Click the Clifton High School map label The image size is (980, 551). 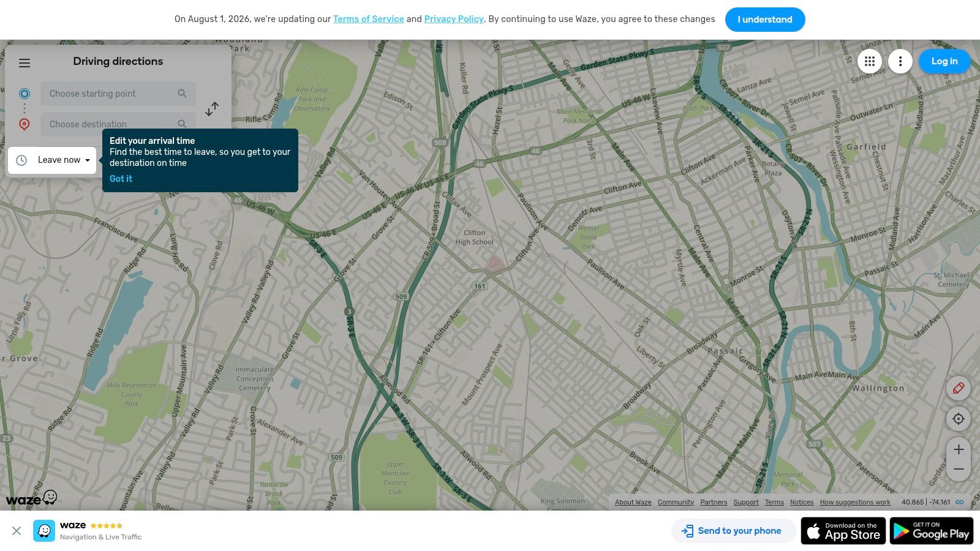point(474,238)
